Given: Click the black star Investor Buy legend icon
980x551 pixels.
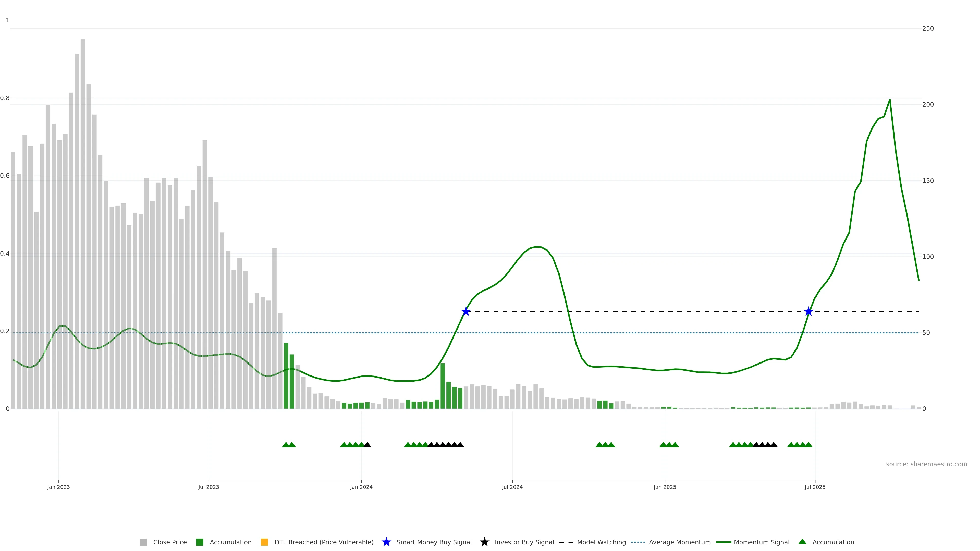Looking at the screenshot, I should point(484,542).
